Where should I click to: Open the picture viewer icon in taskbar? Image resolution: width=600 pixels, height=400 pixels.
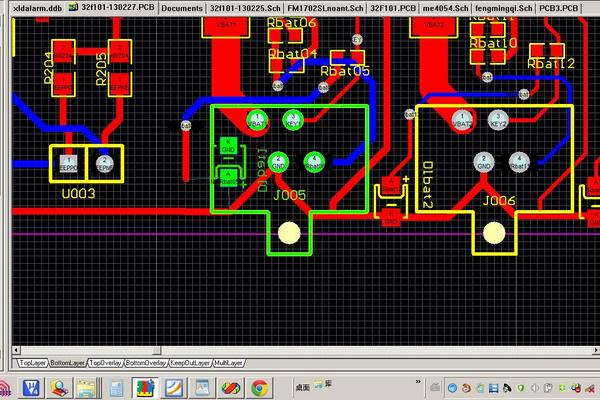(x=202, y=388)
